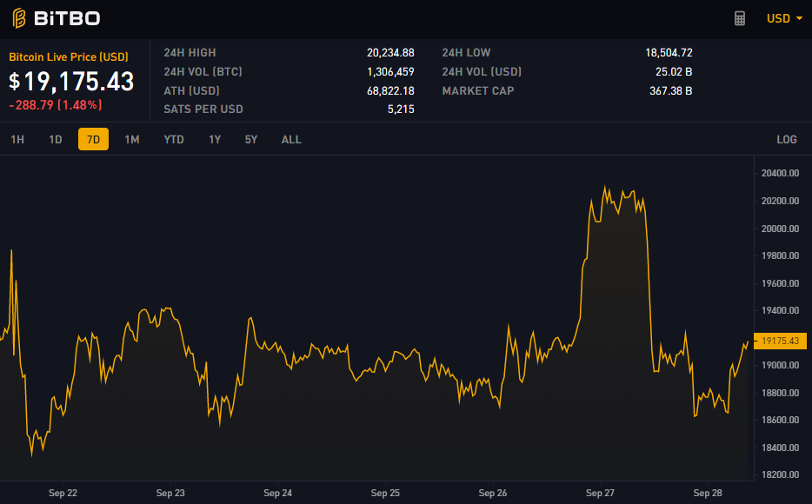The width and height of the screenshot is (812, 504).
Task: Click the 24H VOL (BTC) value 1,306,459
Action: (x=390, y=72)
